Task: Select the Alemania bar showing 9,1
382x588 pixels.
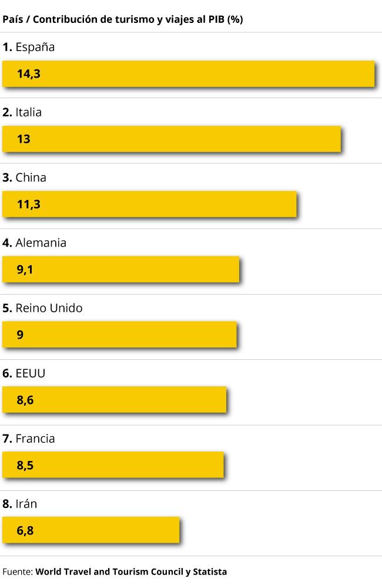Action: click(120, 270)
